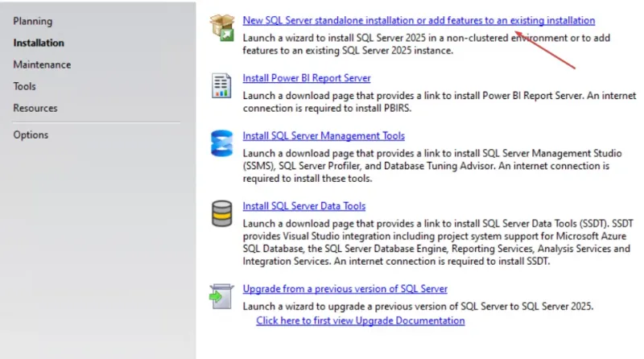
Task: Click the box icon for new standalone installation
Action: (x=221, y=27)
